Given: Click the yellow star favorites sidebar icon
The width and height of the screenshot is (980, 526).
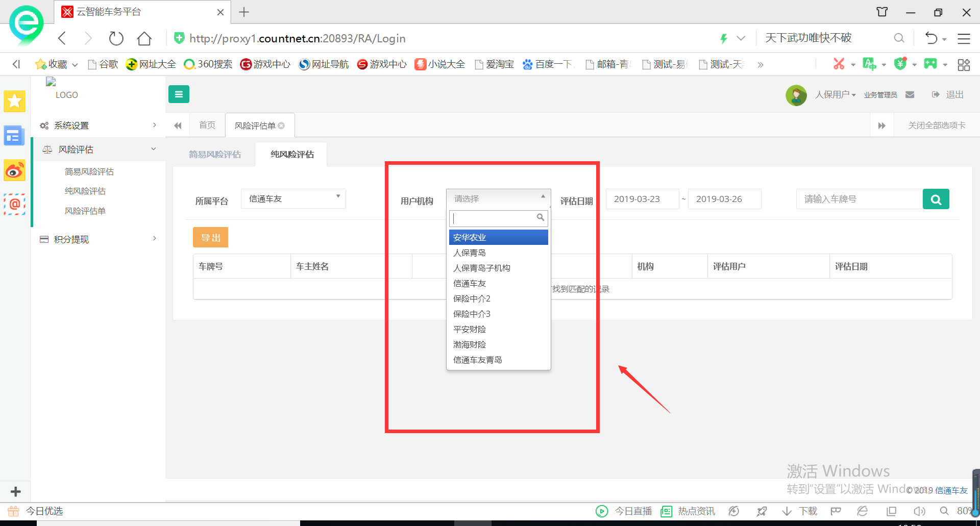Looking at the screenshot, I should 14,101.
